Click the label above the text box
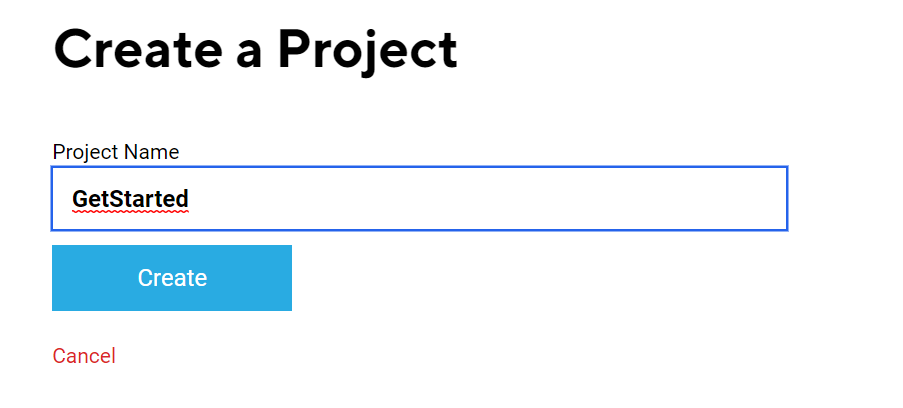Viewport: 903px width, 408px height. (x=116, y=152)
